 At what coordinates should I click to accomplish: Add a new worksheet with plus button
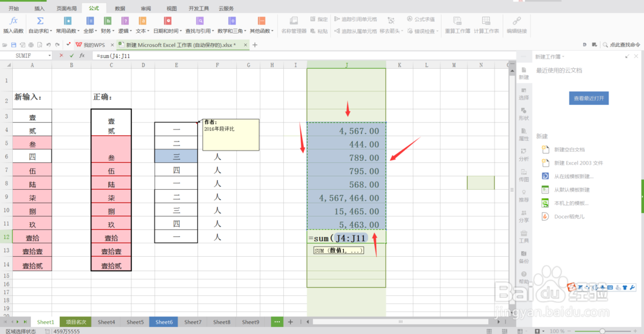pyautogui.click(x=290, y=322)
